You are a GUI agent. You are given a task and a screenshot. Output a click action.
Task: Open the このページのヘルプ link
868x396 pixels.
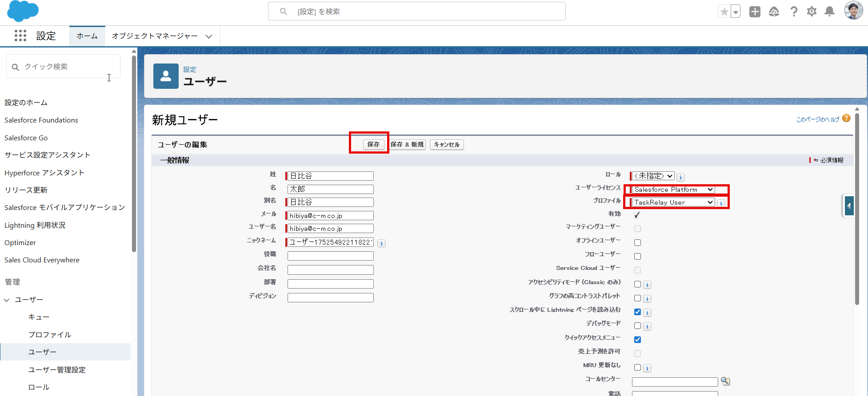point(818,119)
